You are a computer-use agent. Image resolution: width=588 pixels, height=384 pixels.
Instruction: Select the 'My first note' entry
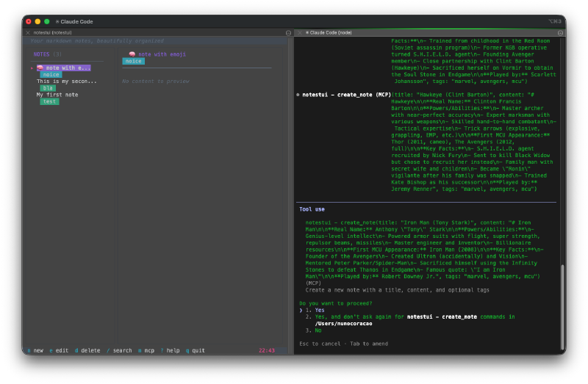57,95
